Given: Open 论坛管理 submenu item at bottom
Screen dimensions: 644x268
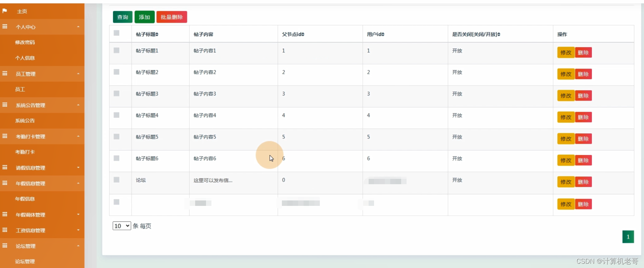Looking at the screenshot, I should [x=25, y=261].
